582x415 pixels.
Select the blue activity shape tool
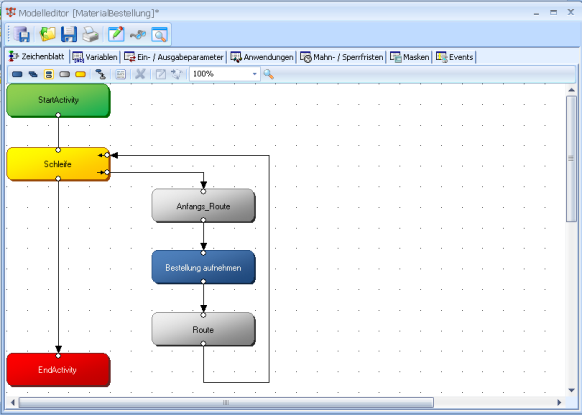(x=17, y=74)
